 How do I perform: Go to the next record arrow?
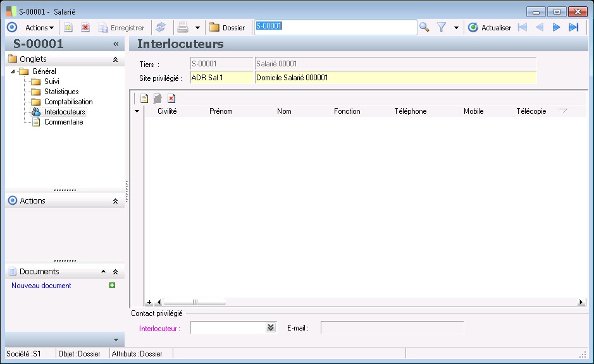coord(557,27)
